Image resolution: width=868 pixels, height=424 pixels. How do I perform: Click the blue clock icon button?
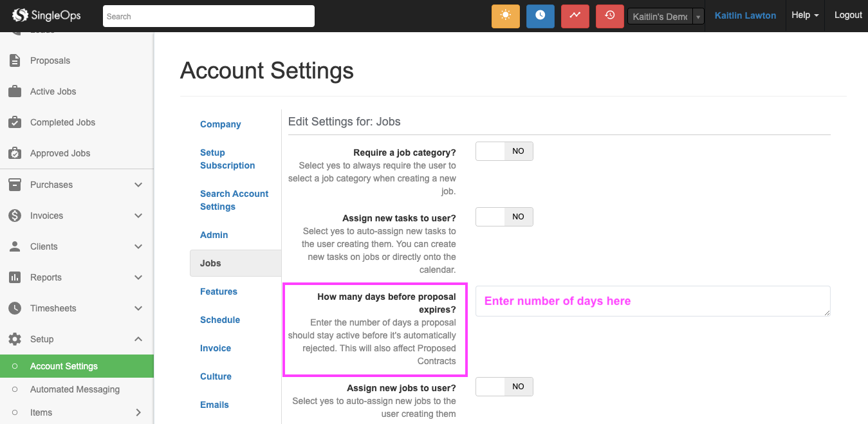540,16
